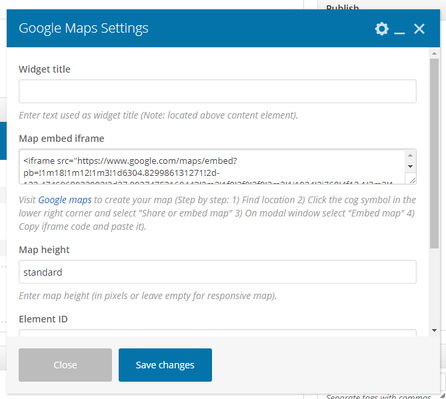
Task: Click the dialog scrollbar down arrow
Action: click(x=434, y=330)
